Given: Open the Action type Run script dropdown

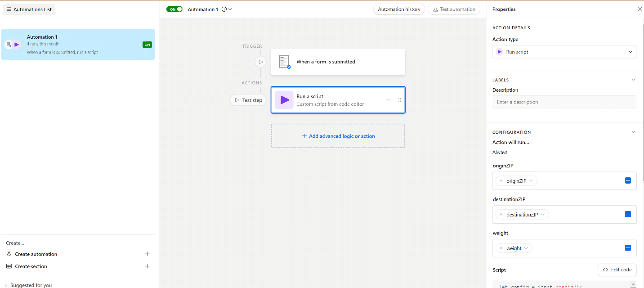Looking at the screenshot, I should coord(564,52).
